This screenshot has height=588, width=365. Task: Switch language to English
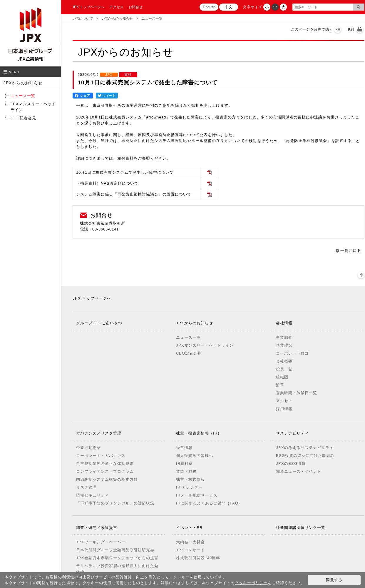pos(209,7)
